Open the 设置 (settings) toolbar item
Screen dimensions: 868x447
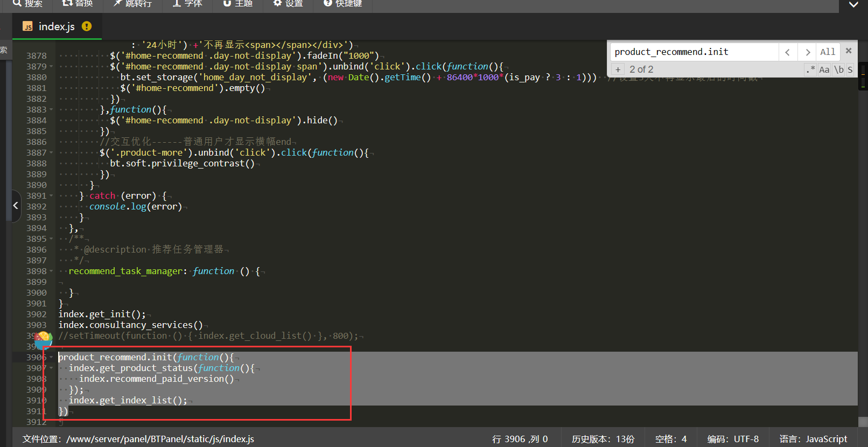[x=288, y=3]
